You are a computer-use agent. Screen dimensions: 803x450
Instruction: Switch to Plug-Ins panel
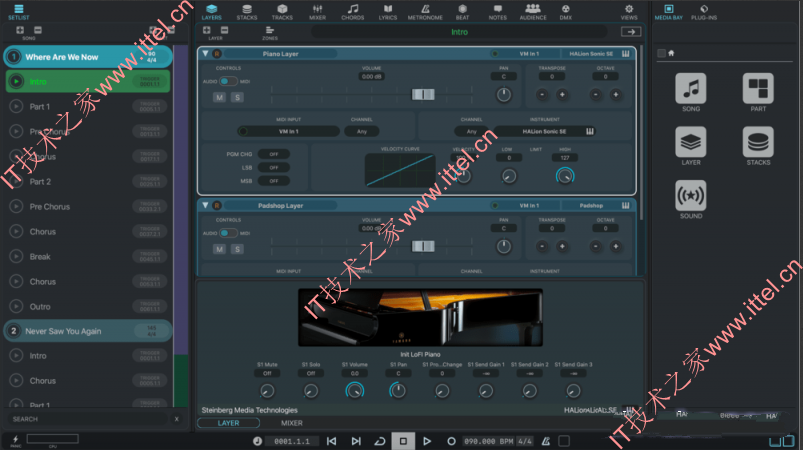tap(704, 12)
